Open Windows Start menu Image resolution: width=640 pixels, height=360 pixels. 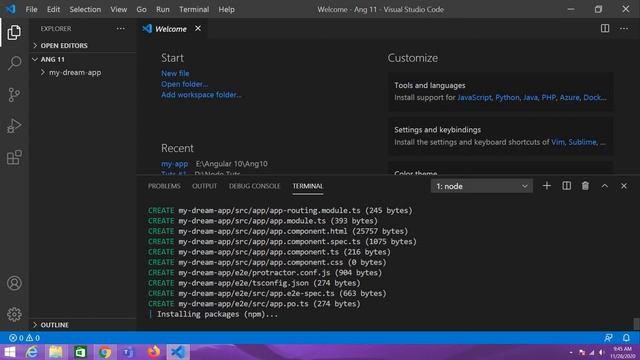(9, 352)
